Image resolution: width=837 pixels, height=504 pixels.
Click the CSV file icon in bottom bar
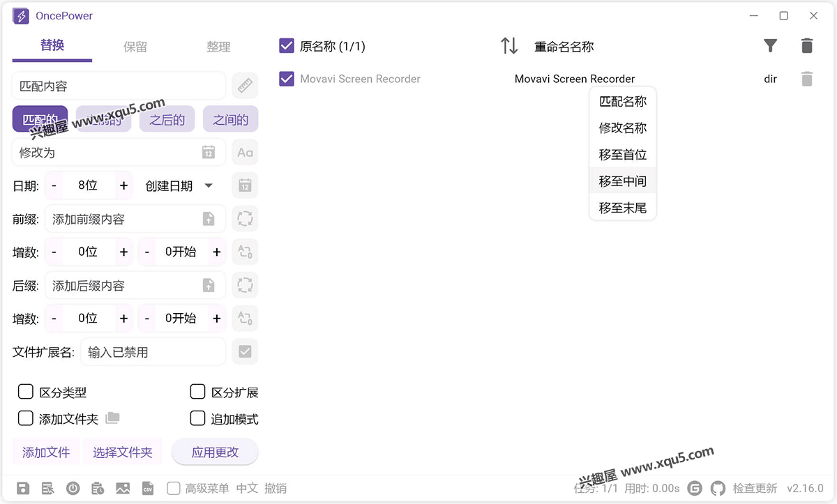tap(147, 488)
